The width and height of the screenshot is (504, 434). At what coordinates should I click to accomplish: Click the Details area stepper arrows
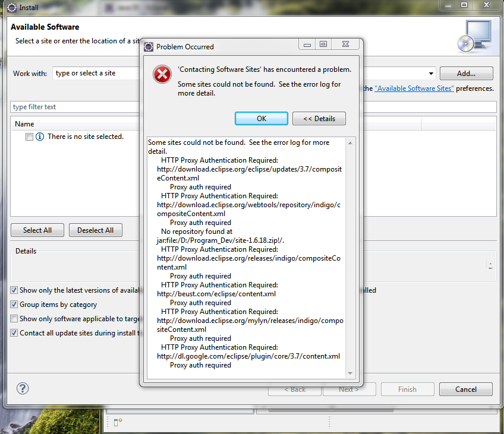coord(490,265)
